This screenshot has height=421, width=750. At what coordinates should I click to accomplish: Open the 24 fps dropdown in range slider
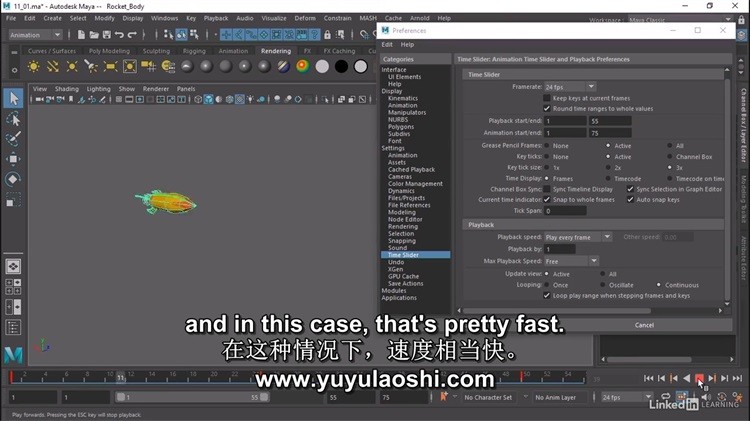(x=627, y=397)
